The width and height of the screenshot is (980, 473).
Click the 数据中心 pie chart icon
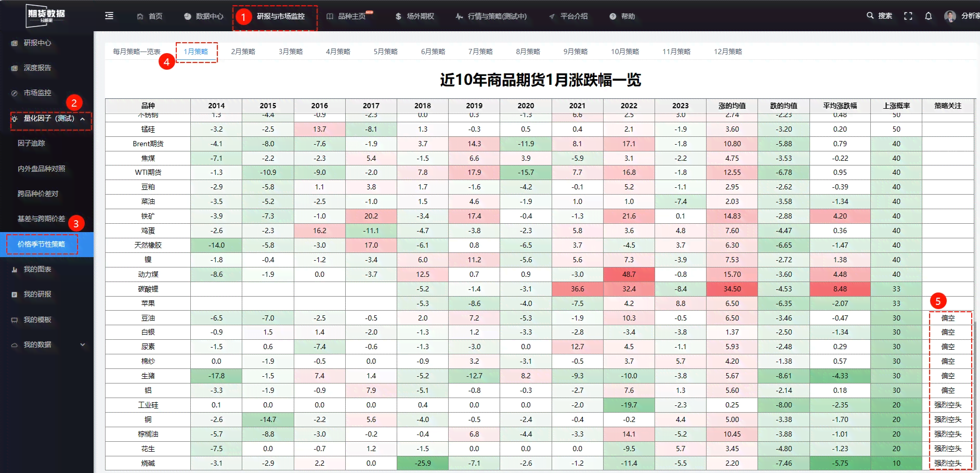pos(188,16)
